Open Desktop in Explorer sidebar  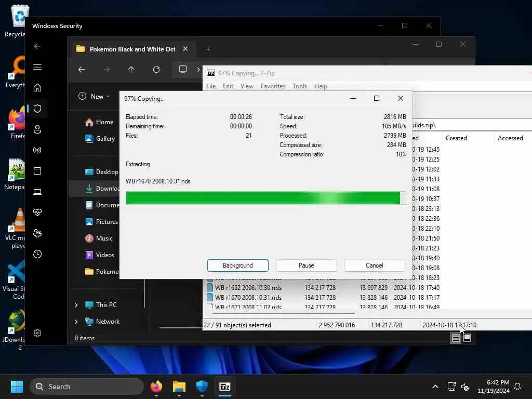(x=101, y=172)
